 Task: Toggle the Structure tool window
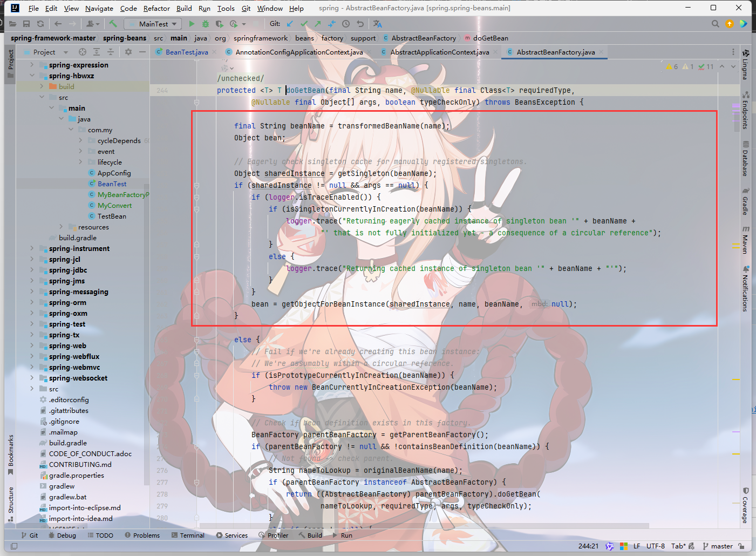[10, 504]
